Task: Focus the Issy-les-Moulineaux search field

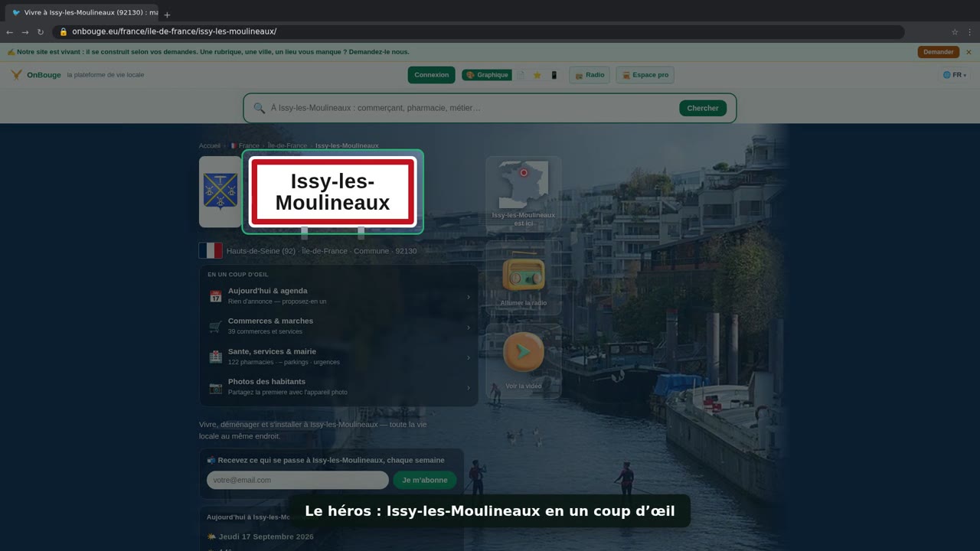Action: 471,108
